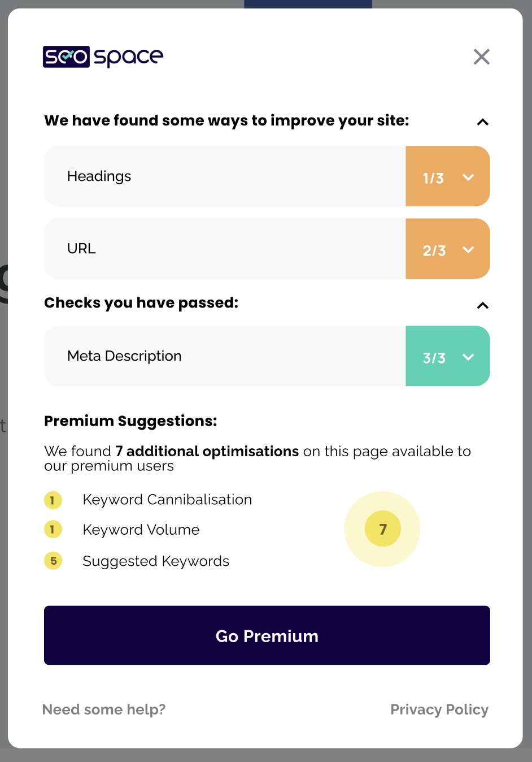Viewport: 532px width, 762px height.
Task: Click the Suggested Keywords count badge
Action: coord(53,561)
